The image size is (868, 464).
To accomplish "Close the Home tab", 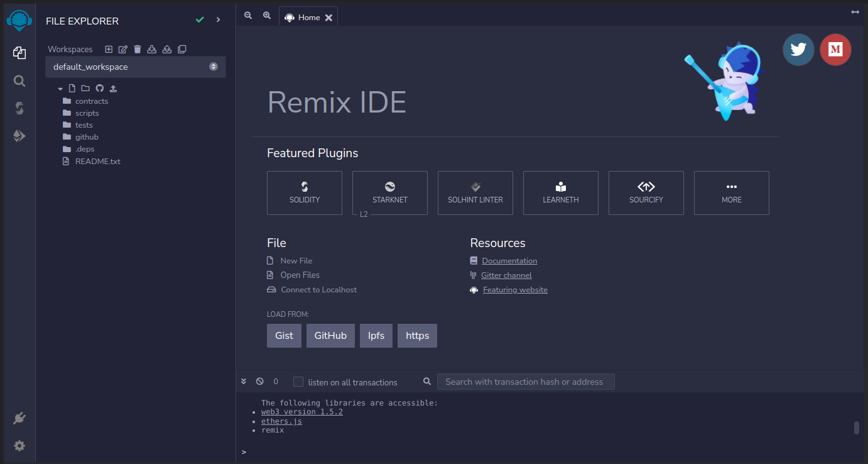I will (328, 18).
